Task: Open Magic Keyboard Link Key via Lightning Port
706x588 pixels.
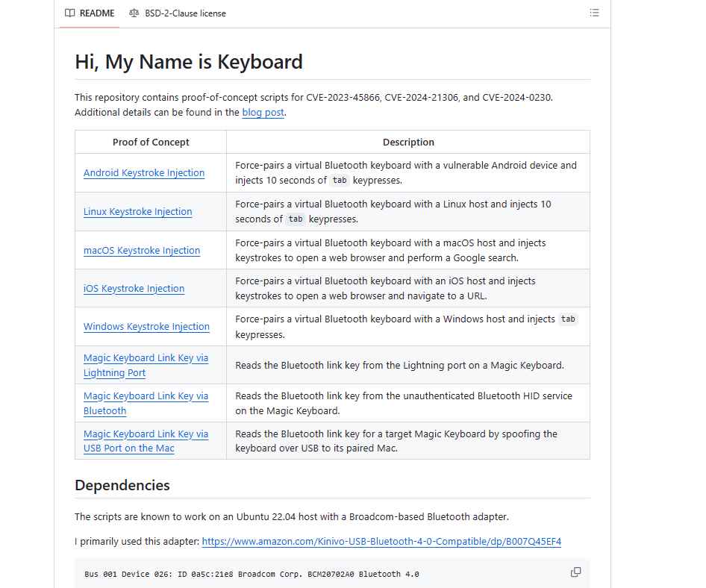Action: tap(146, 365)
